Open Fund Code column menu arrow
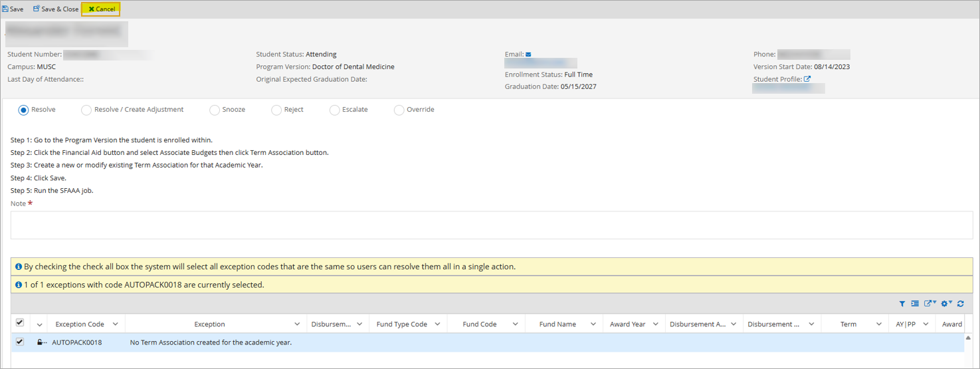 pyautogui.click(x=515, y=324)
